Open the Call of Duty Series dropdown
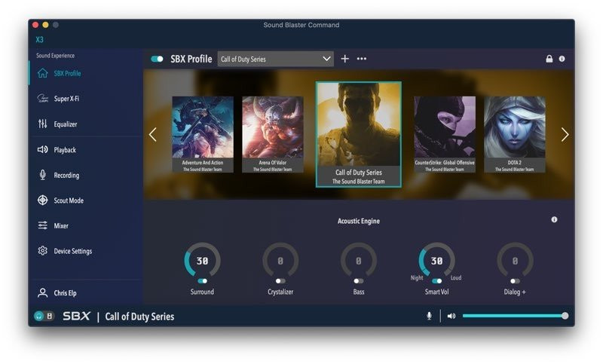Image resolution: width=603 pixels, height=364 pixels. coord(276,59)
